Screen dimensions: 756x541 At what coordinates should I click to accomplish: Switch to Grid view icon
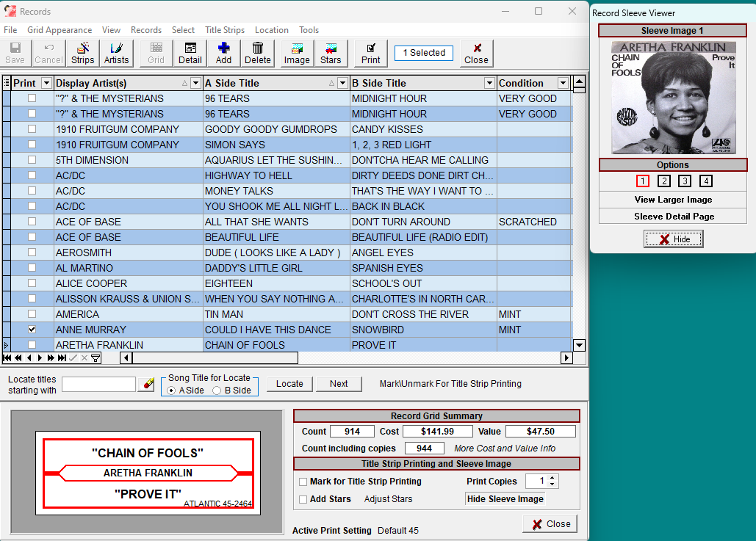(x=156, y=53)
